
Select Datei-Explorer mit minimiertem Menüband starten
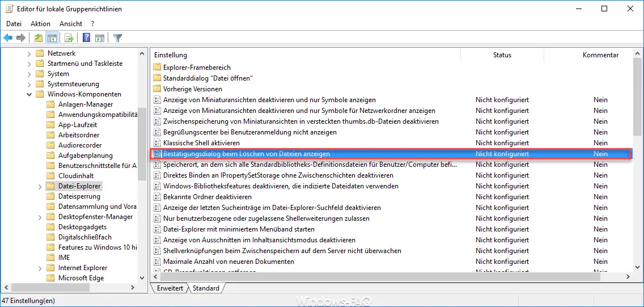pos(239,229)
